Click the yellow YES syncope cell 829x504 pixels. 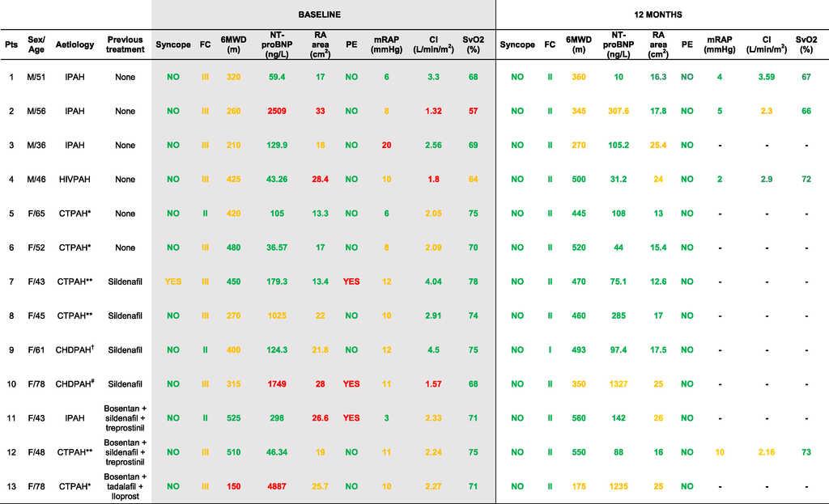173,282
